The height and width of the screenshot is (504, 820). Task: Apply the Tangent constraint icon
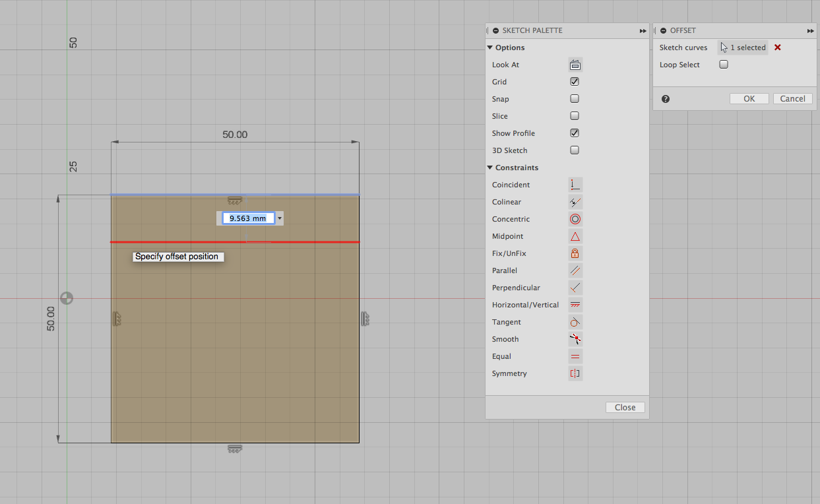[575, 322]
